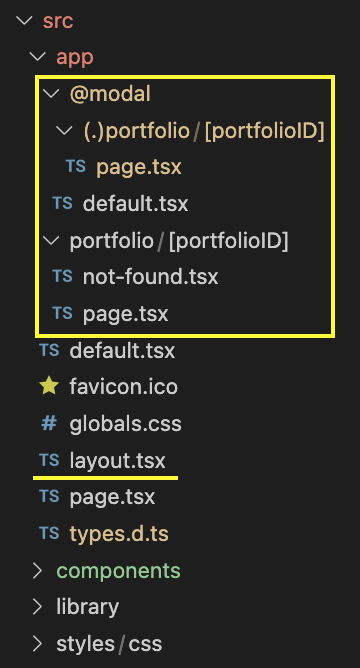Select the library folder label

point(88,608)
